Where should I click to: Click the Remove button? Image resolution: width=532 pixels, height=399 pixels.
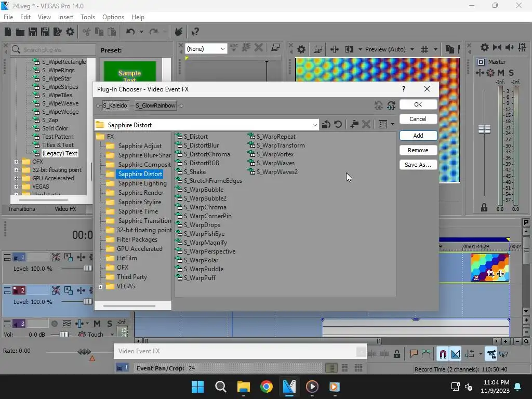(418, 150)
